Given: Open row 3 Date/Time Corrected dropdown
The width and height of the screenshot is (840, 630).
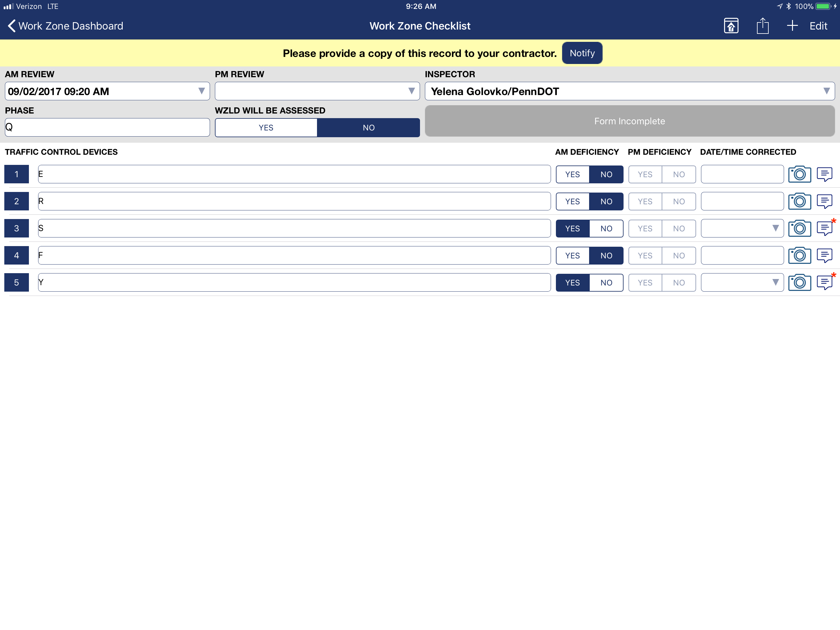Looking at the screenshot, I should [x=742, y=228].
